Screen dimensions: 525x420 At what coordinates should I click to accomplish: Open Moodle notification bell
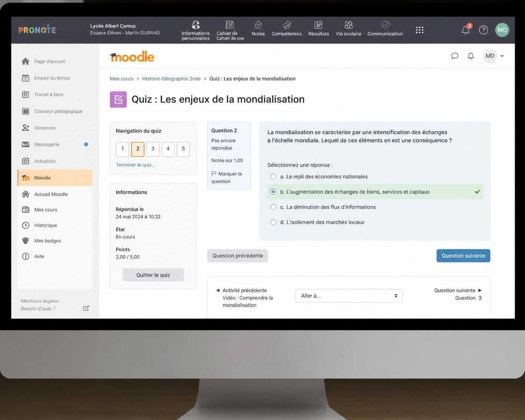click(x=471, y=56)
